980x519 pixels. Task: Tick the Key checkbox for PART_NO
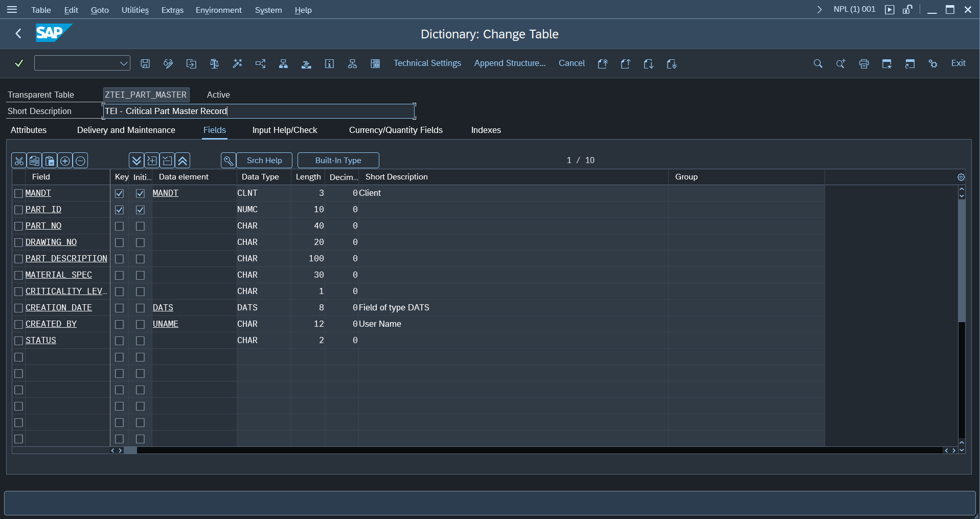pos(119,226)
